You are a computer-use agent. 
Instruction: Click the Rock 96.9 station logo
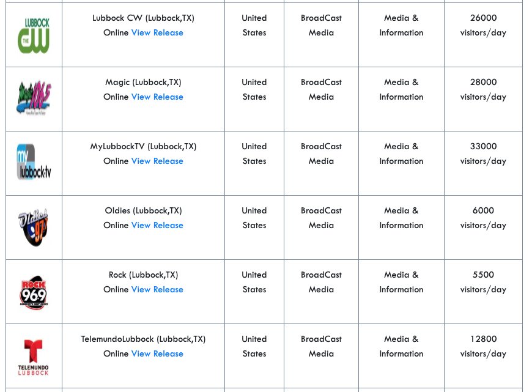tap(34, 292)
